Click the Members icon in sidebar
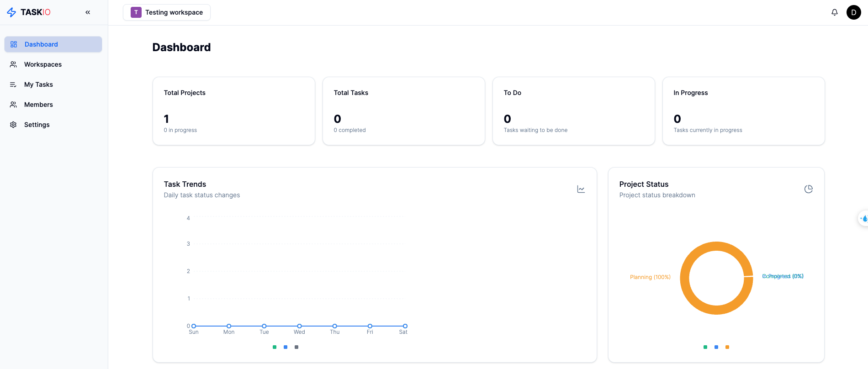Screen dimensions: 868x369 pyautogui.click(x=14, y=105)
